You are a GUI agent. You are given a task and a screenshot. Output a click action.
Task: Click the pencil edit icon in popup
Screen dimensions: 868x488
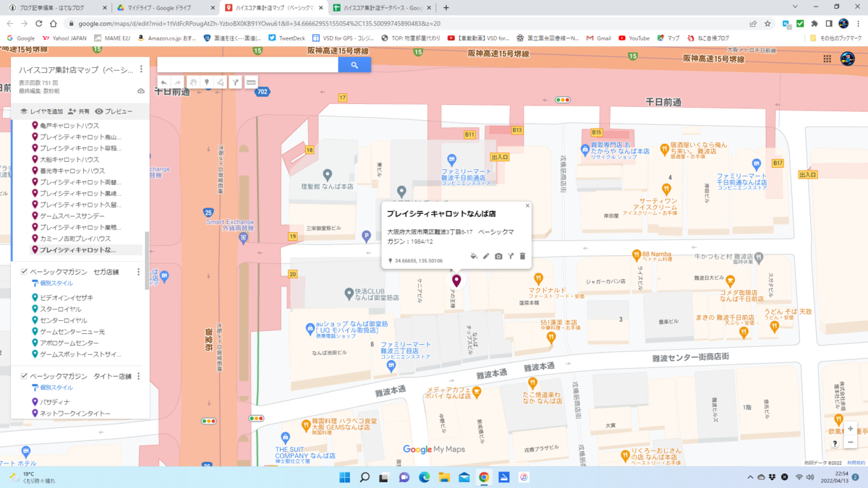[x=486, y=256]
